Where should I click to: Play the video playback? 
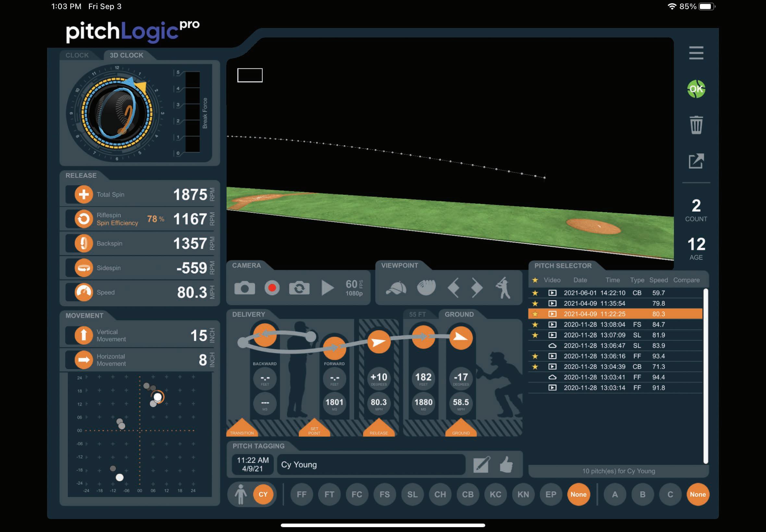327,288
